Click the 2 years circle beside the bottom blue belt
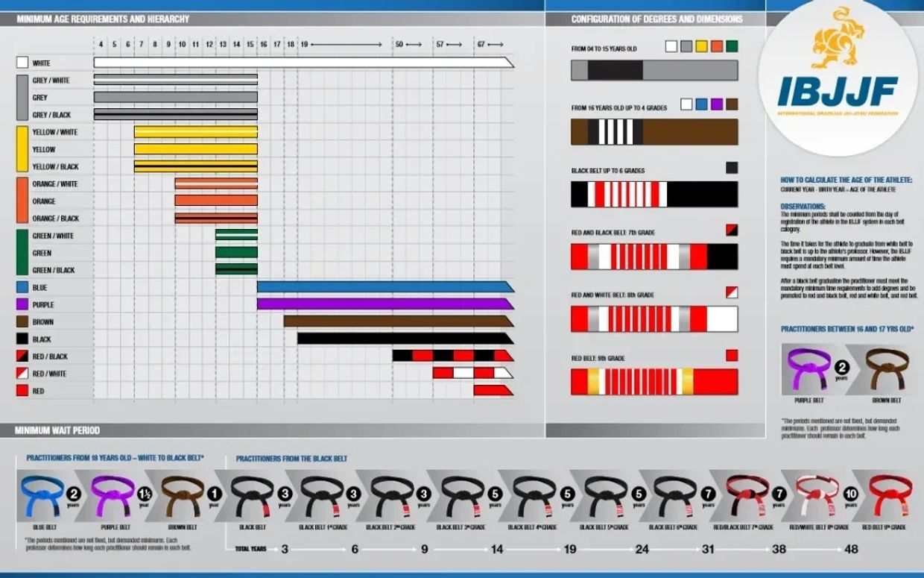Viewport: 924px width, 578px height. coord(74,493)
